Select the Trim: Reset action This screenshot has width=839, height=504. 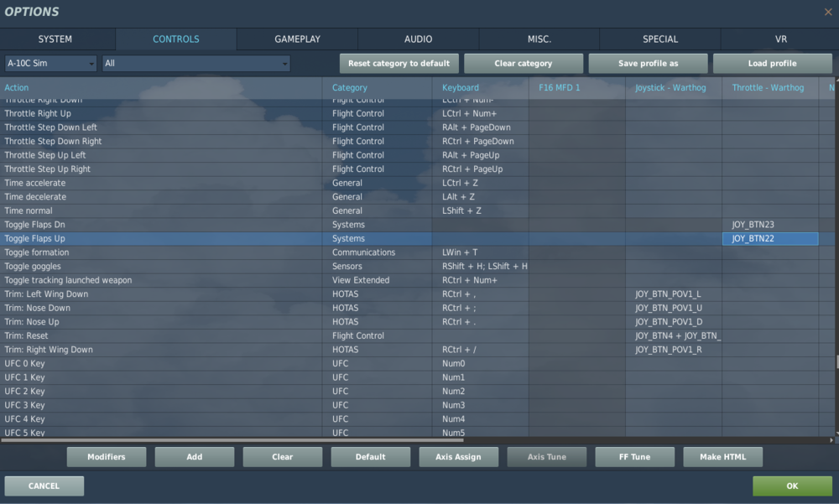(160, 336)
